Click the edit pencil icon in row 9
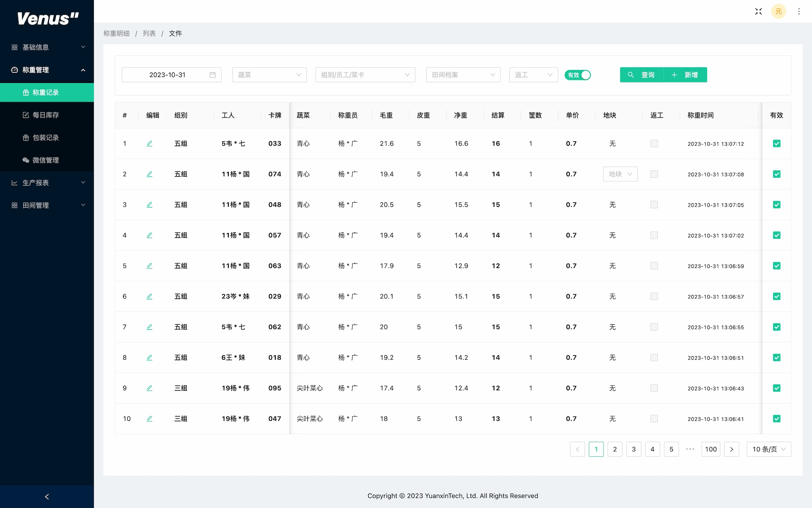The height and width of the screenshot is (508, 812). tap(149, 388)
